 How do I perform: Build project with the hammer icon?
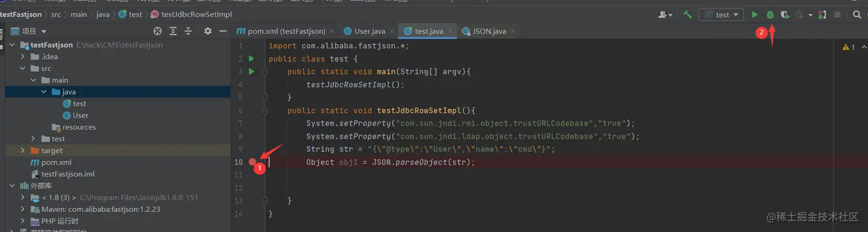pyautogui.click(x=687, y=15)
